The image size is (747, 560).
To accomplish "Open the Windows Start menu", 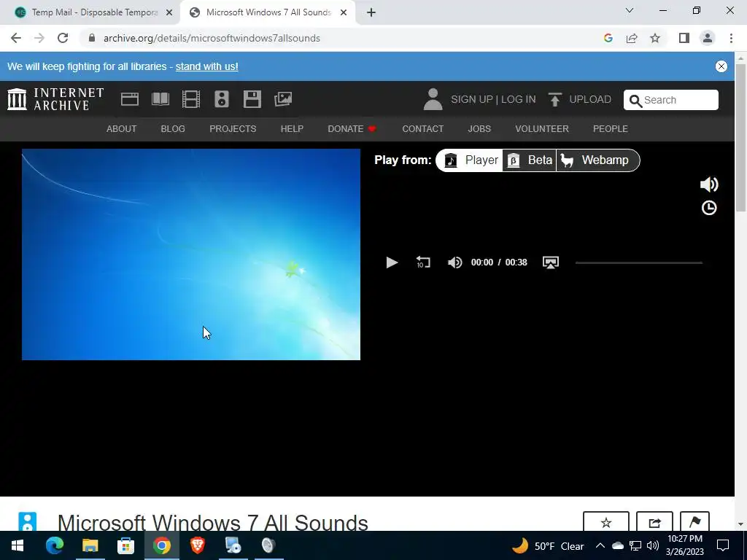I will point(18,545).
